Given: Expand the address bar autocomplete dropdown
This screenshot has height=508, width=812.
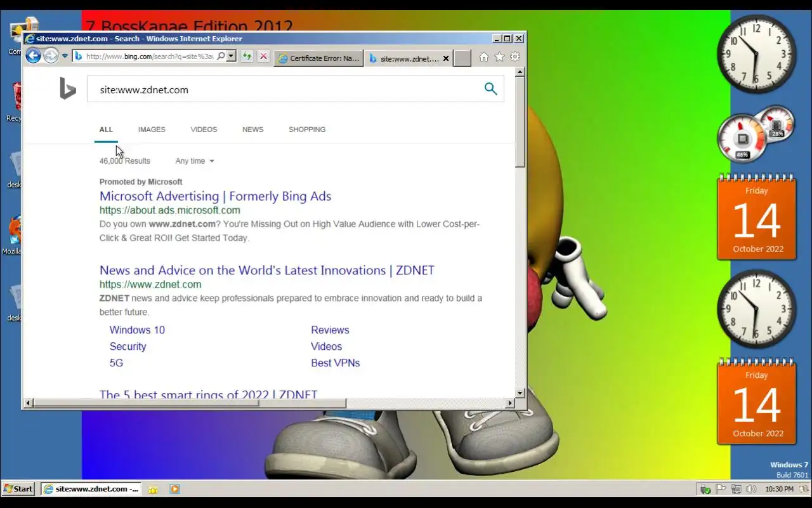Looking at the screenshot, I should (x=232, y=57).
